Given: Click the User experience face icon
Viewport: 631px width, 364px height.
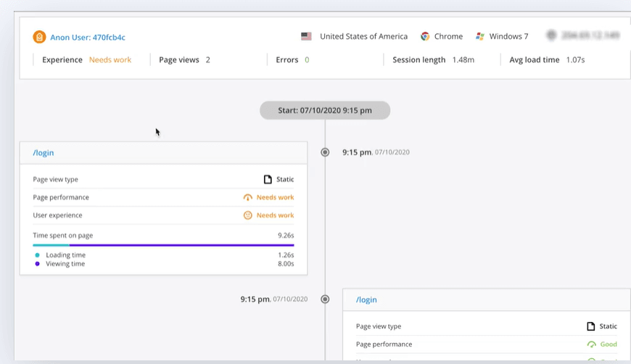Looking at the screenshot, I should [x=247, y=215].
